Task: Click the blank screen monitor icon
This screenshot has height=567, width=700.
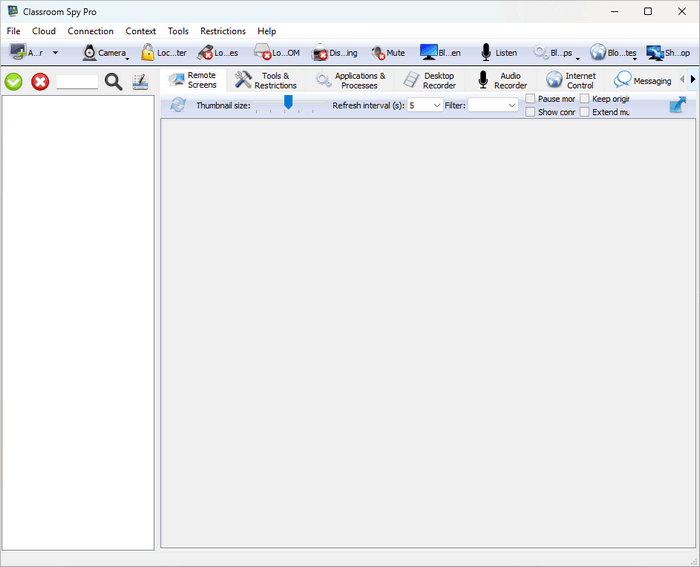Action: 429,52
